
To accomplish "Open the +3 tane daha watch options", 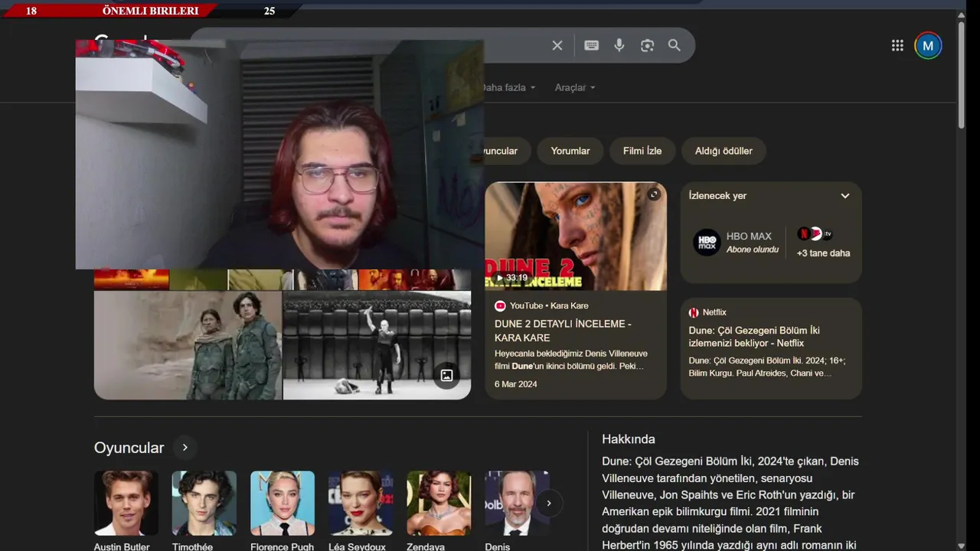I will [823, 243].
